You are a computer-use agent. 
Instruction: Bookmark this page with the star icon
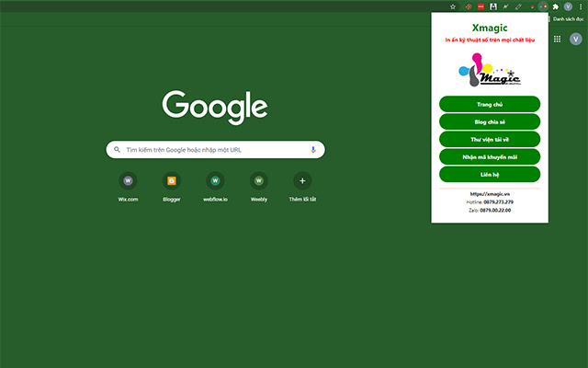coord(453,6)
